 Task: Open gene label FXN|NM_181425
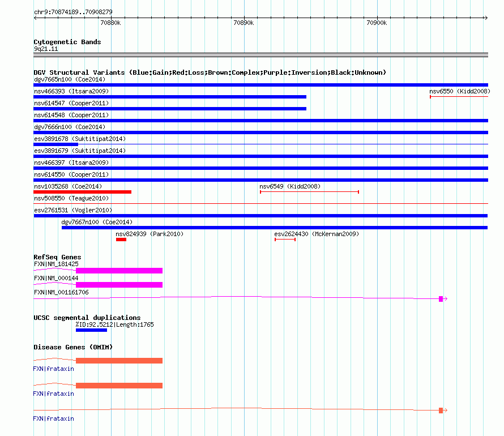56,264
